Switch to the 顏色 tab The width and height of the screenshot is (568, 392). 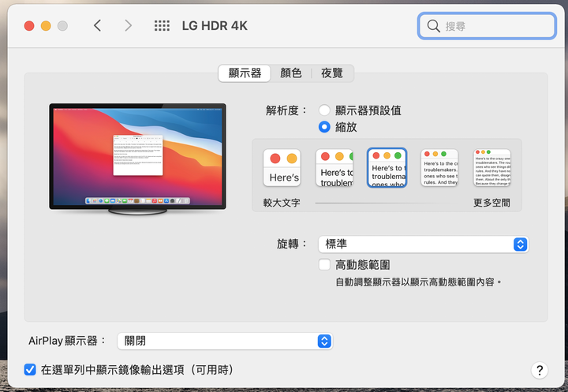[x=291, y=73]
